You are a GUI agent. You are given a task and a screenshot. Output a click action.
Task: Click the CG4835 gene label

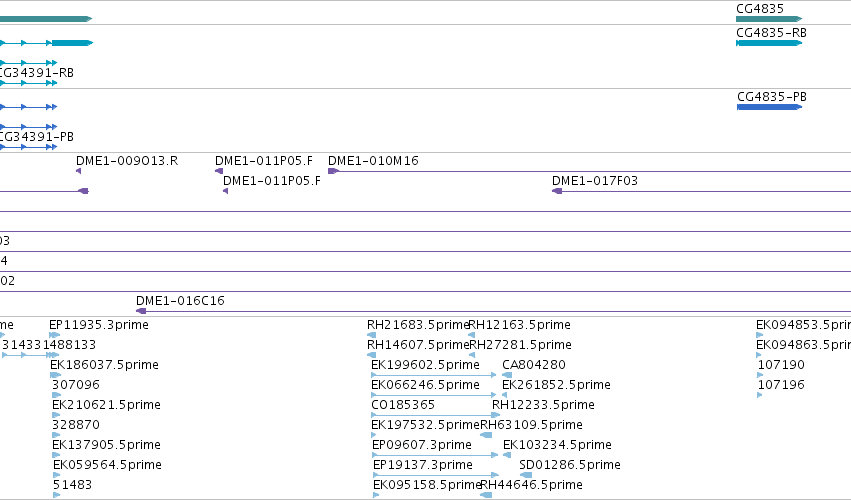pos(760,9)
